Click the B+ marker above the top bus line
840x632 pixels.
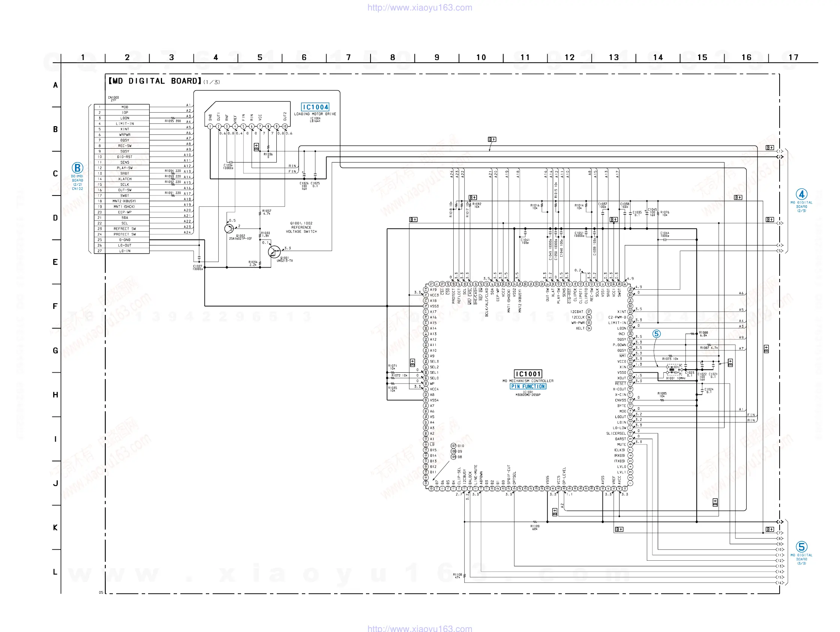pos(492,140)
